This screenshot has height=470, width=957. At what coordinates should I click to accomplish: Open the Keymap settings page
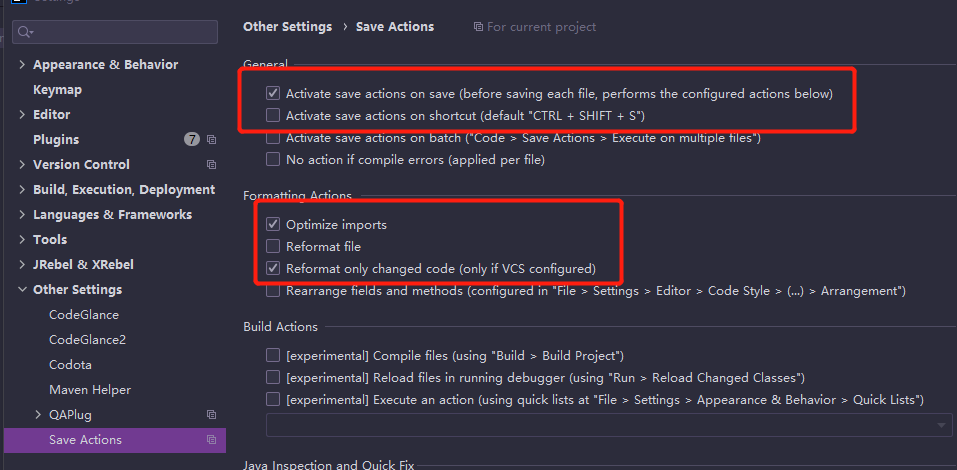point(57,90)
